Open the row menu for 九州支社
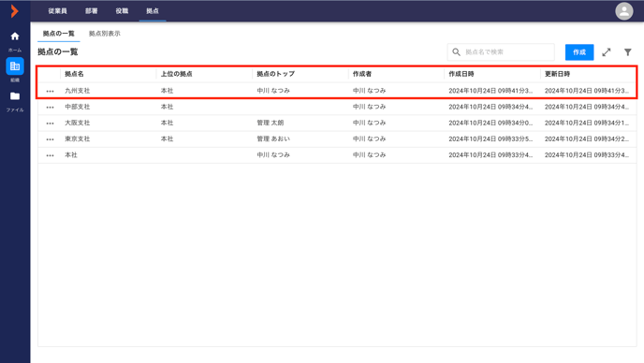Screen dimensions: 644x363 coord(51,91)
